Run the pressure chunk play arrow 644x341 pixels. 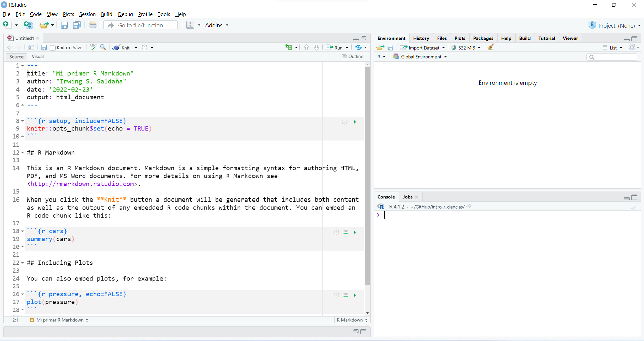[x=355, y=295]
